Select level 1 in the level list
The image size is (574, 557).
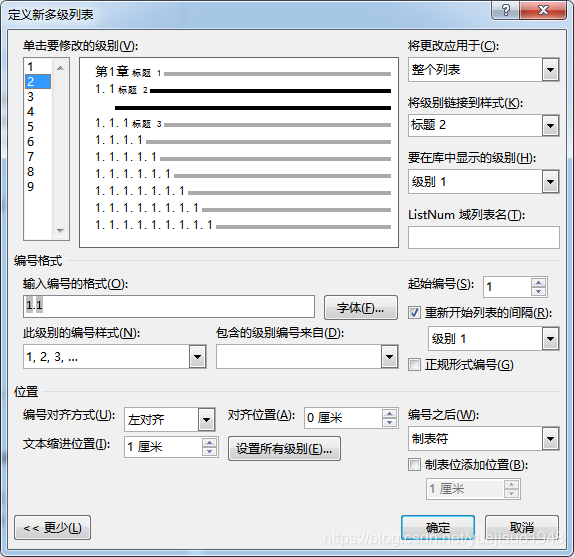(38, 67)
